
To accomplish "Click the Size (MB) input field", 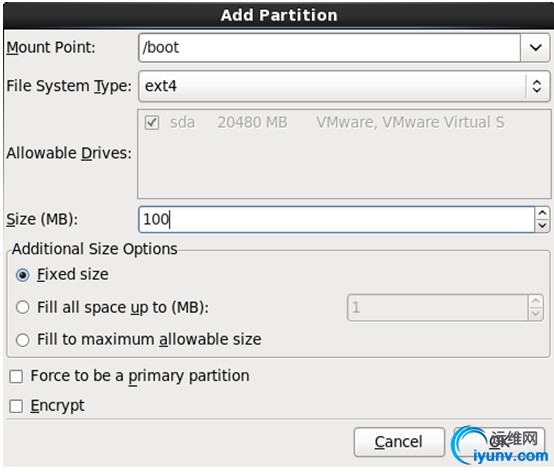I will 336,219.
